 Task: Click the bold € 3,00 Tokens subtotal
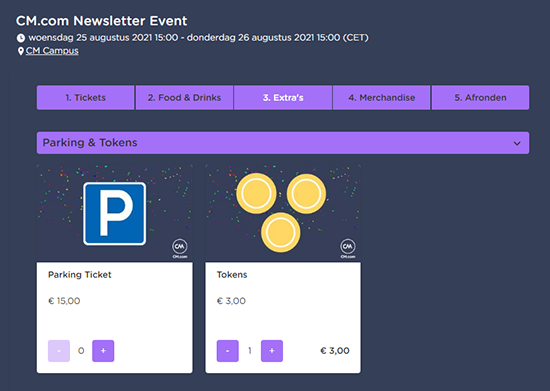[335, 351]
